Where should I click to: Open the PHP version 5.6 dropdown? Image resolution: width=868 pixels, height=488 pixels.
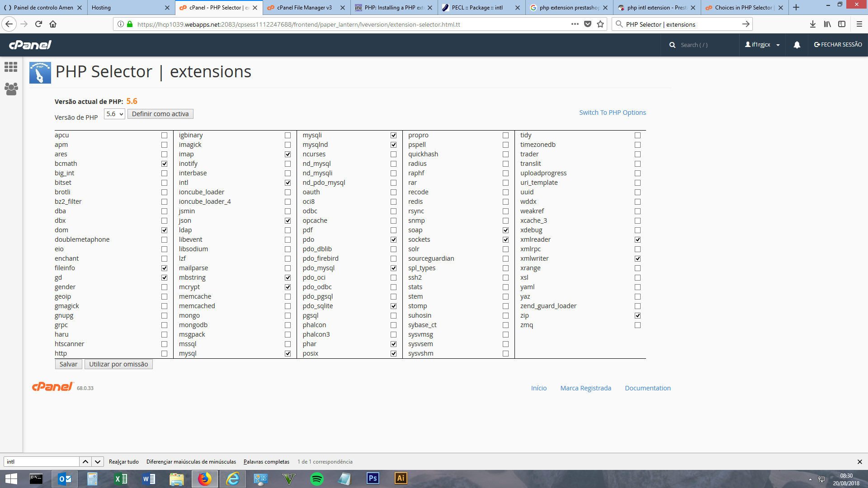pyautogui.click(x=114, y=114)
